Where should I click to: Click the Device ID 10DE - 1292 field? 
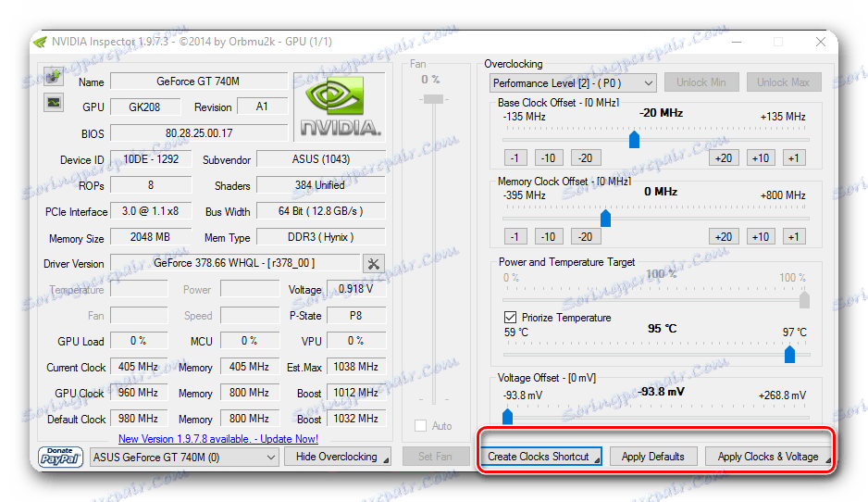coord(151,159)
